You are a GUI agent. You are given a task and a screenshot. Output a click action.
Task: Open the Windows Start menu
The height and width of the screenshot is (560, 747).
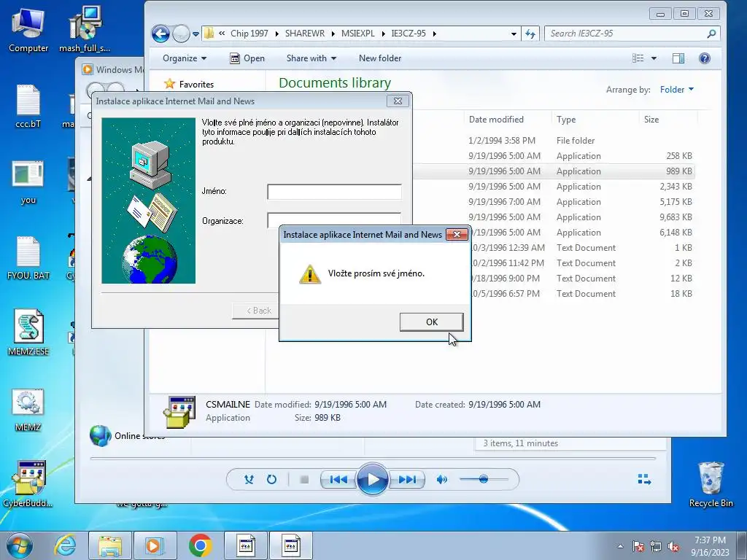pyautogui.click(x=19, y=545)
